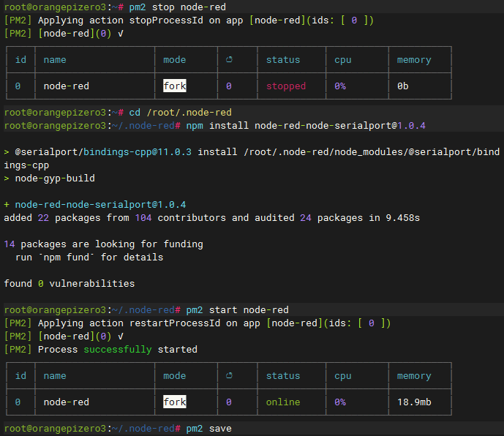
Task: Click the green "successfully" word
Action: pos(118,350)
